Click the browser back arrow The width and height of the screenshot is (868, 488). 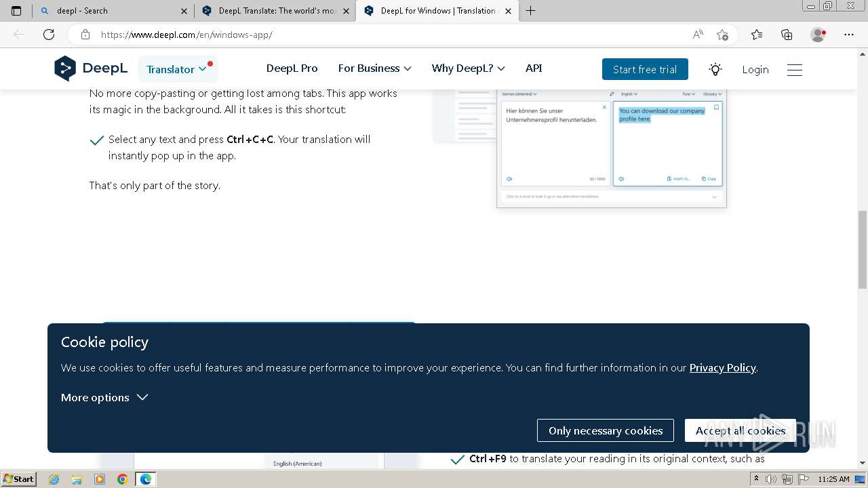click(19, 35)
